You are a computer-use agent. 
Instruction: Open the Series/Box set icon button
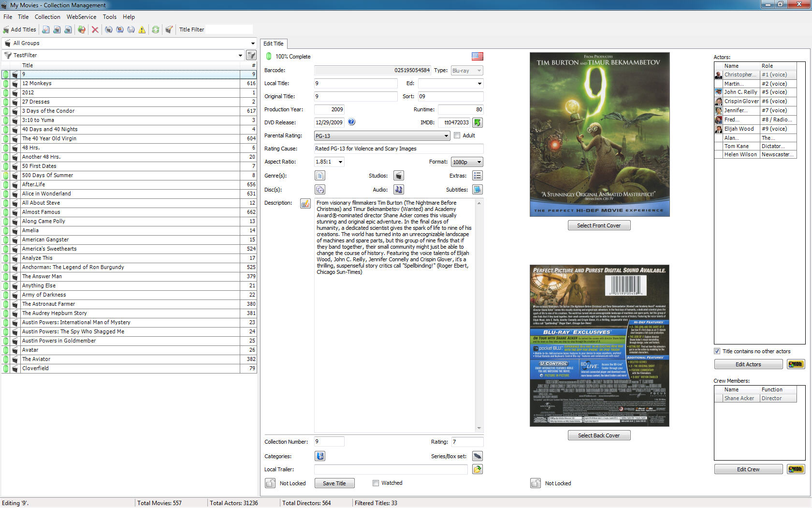pyautogui.click(x=478, y=456)
